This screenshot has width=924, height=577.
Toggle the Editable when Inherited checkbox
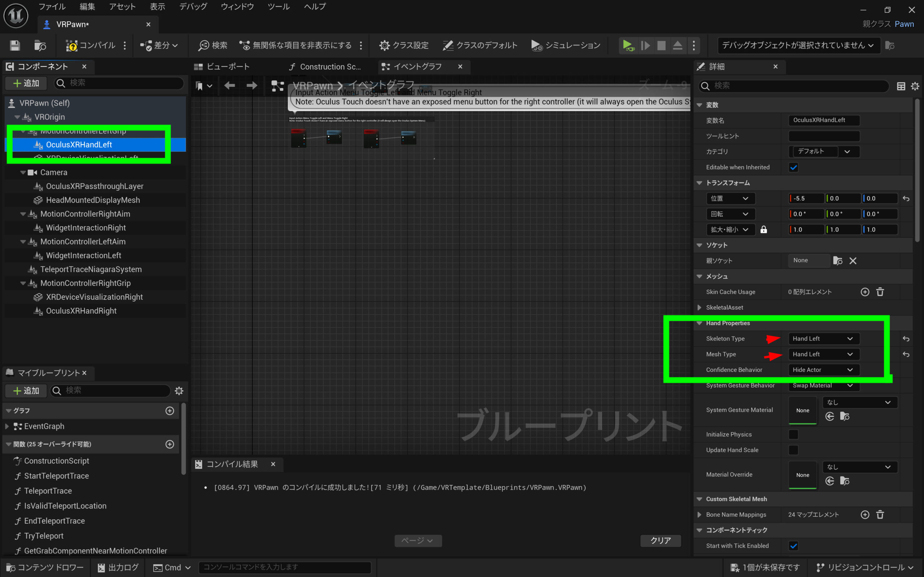tap(793, 167)
